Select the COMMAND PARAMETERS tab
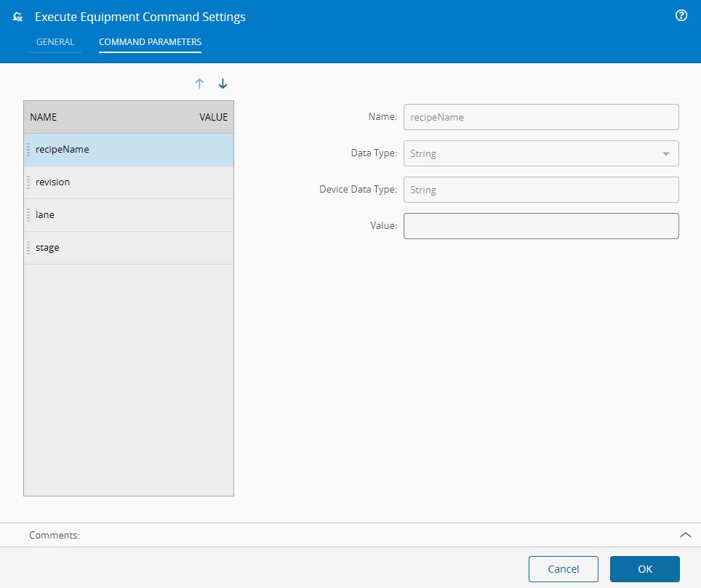701x588 pixels. pyautogui.click(x=150, y=42)
